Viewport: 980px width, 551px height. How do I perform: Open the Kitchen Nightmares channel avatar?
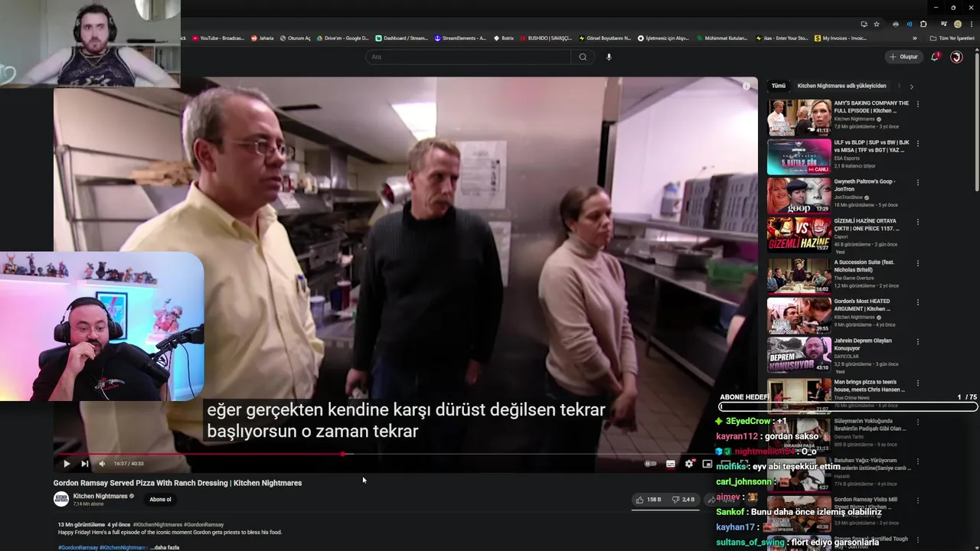tap(61, 499)
